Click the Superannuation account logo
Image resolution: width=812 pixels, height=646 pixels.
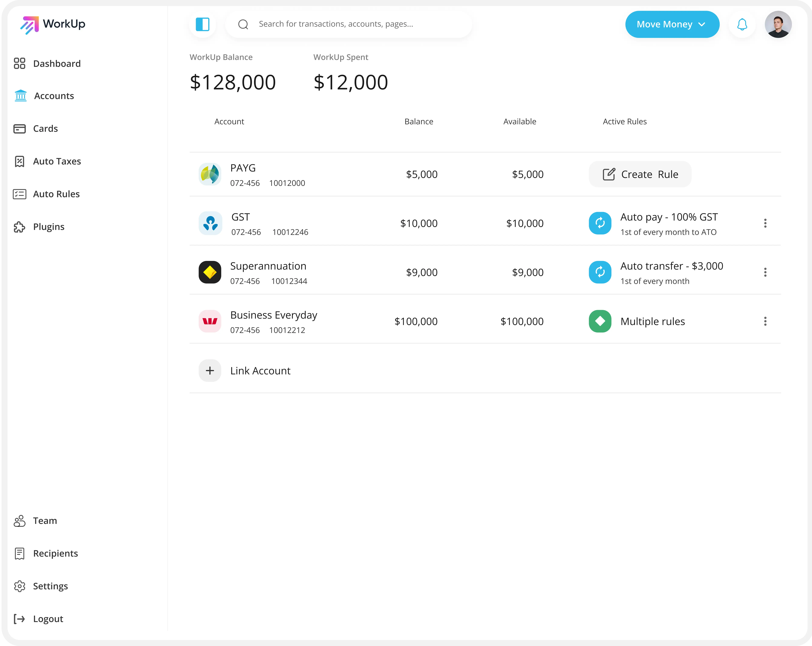pyautogui.click(x=210, y=272)
